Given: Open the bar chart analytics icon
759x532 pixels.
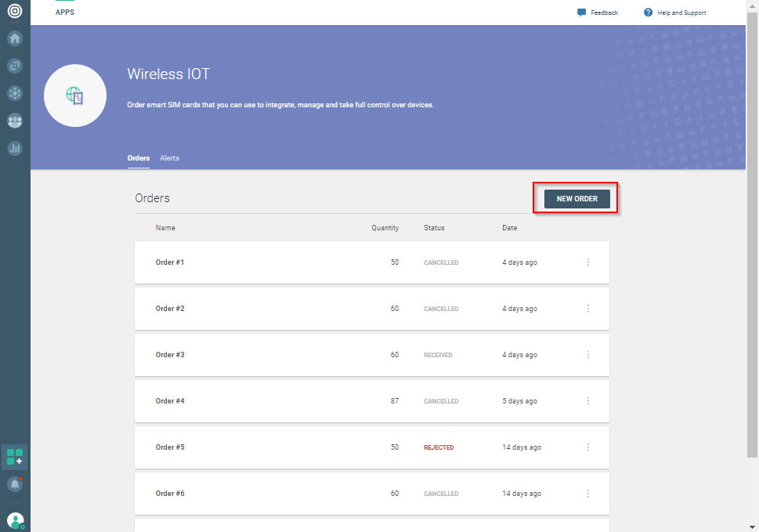Looking at the screenshot, I should point(15,148).
